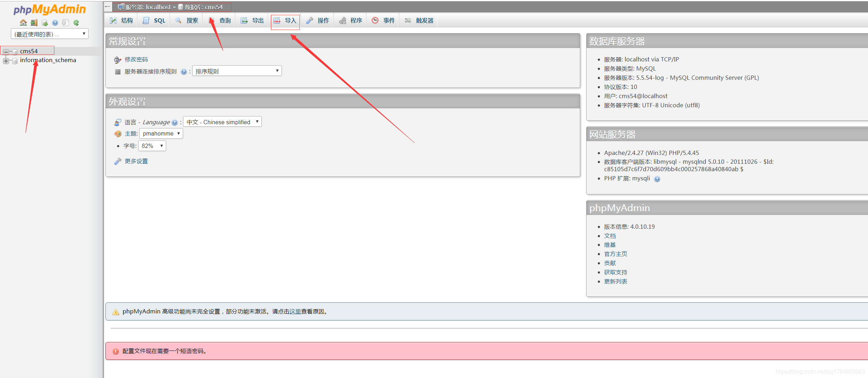
Task: Click the 更多设置 link
Action: 136,161
